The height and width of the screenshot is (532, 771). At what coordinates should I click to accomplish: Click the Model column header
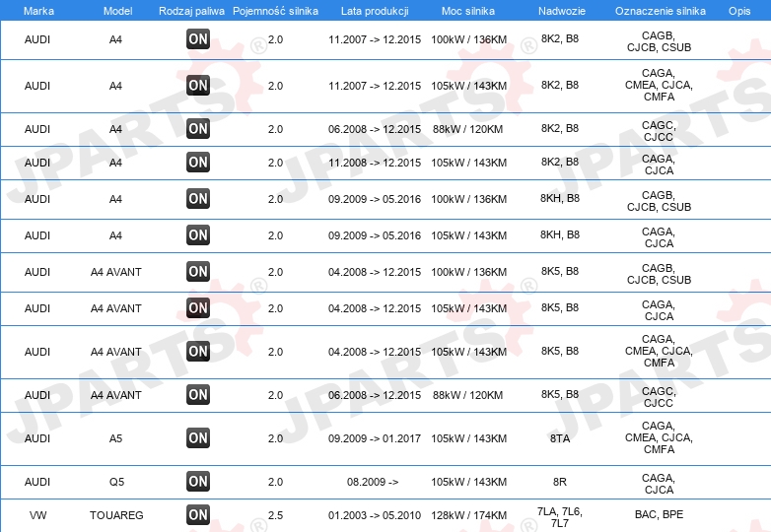(117, 11)
